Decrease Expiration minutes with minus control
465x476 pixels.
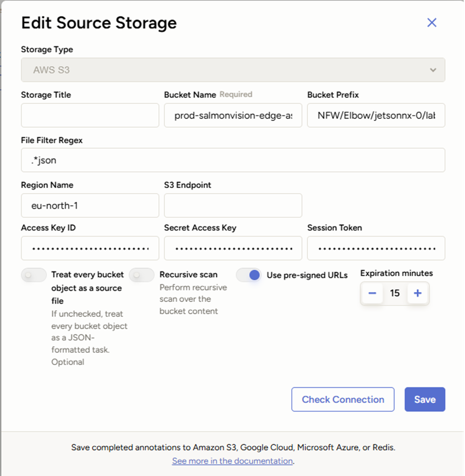point(372,293)
